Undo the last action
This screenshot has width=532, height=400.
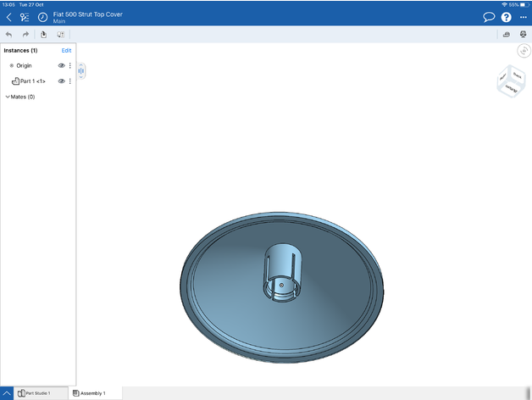(8, 35)
